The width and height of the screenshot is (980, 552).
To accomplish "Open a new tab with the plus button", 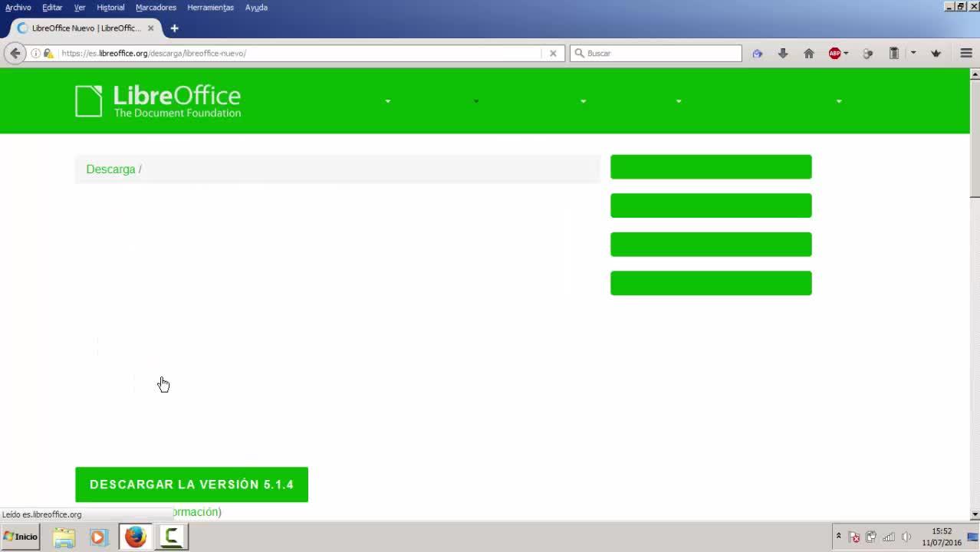I will [174, 28].
